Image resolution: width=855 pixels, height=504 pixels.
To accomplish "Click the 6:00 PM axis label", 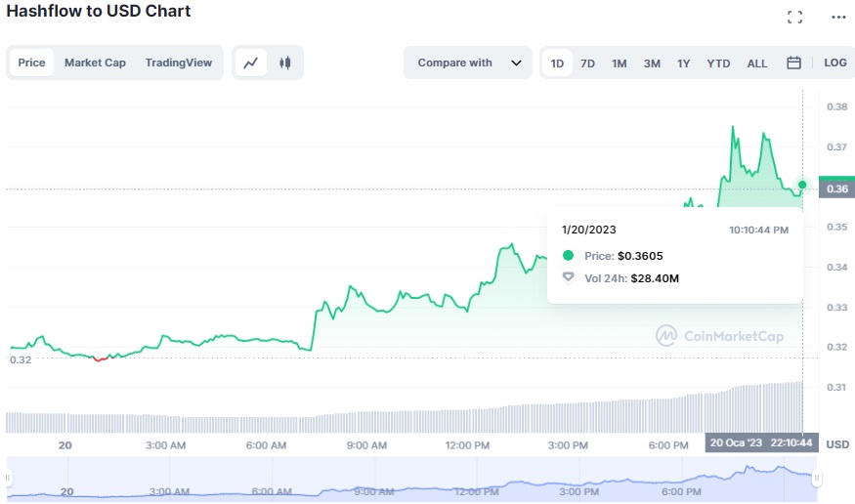I will point(668,445).
